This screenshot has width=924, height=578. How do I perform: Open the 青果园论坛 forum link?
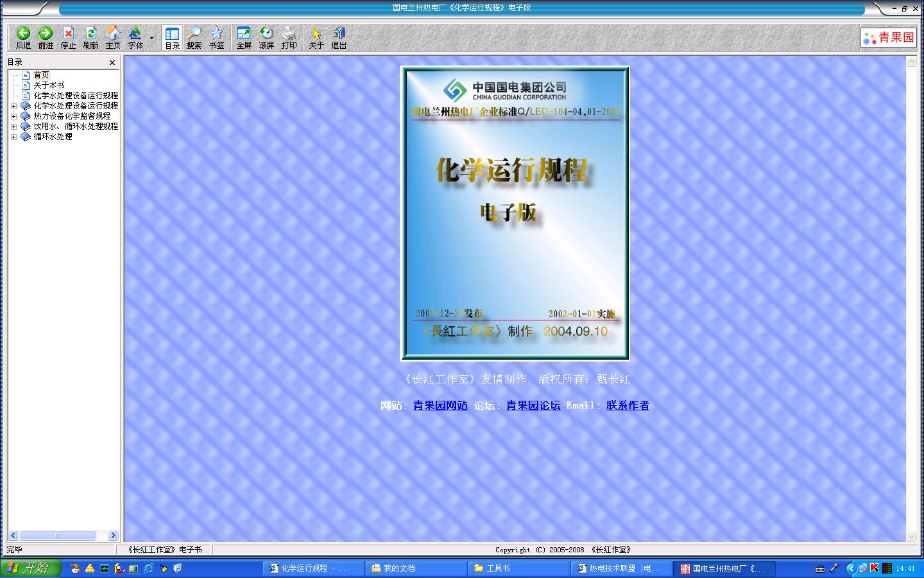[x=533, y=405]
